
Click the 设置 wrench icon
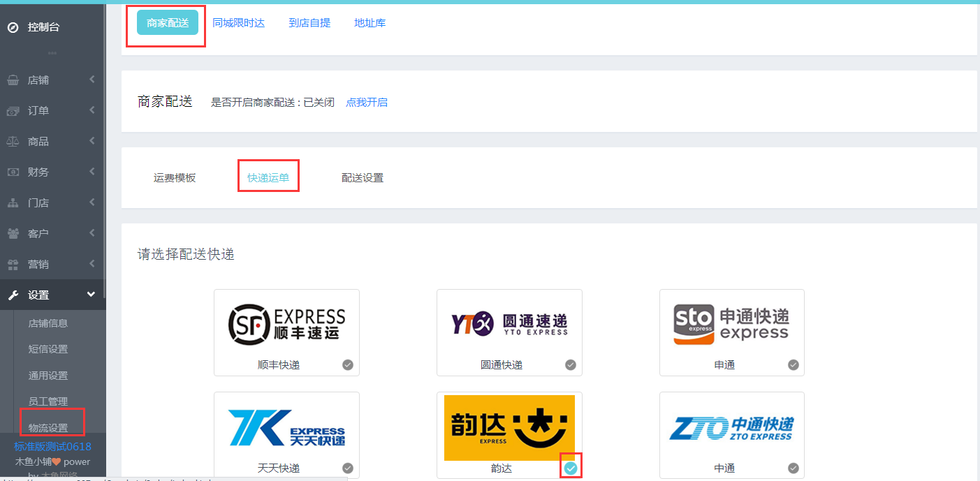coord(13,295)
